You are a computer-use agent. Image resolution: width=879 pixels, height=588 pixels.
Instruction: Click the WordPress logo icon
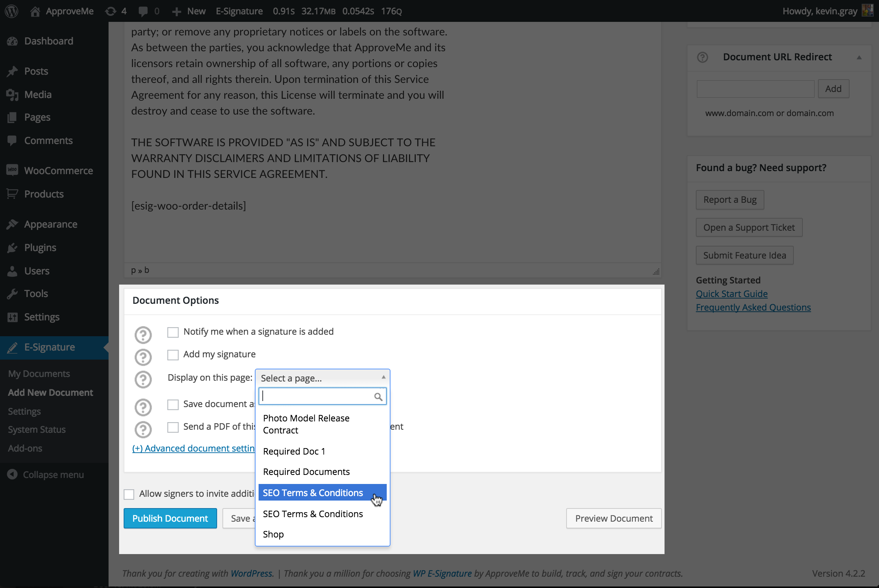click(x=12, y=11)
